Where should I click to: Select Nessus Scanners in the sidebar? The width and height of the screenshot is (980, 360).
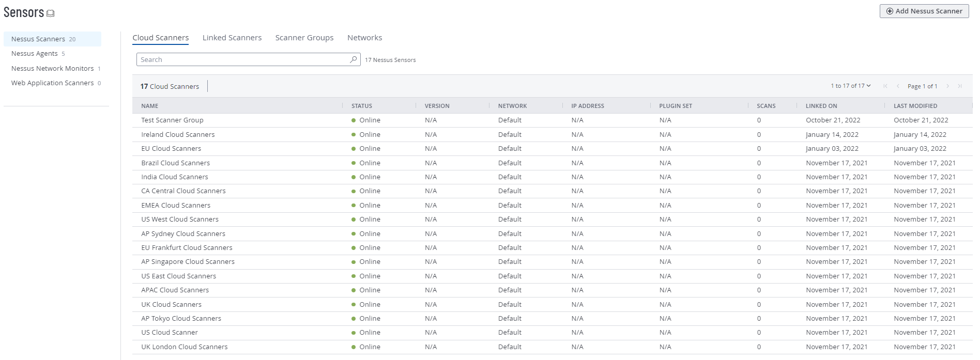[52, 39]
